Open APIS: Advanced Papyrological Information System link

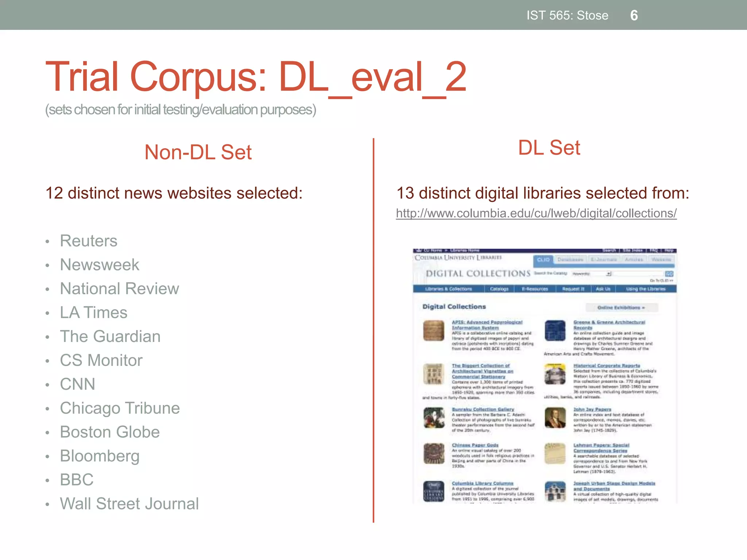(x=487, y=325)
